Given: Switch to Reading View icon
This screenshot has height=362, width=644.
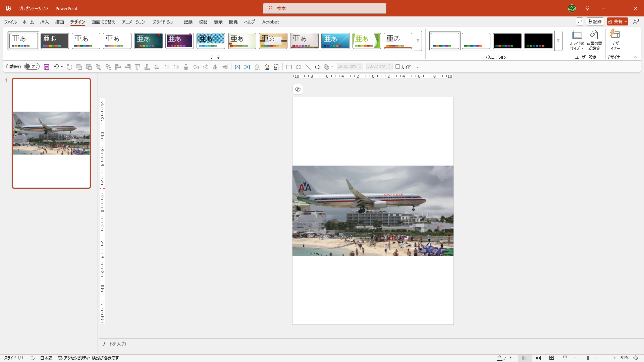Looking at the screenshot, I should click(x=552, y=358).
